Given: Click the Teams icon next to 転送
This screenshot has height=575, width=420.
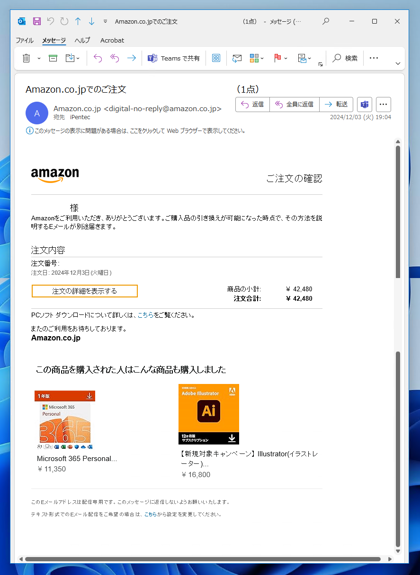Looking at the screenshot, I should tap(364, 105).
